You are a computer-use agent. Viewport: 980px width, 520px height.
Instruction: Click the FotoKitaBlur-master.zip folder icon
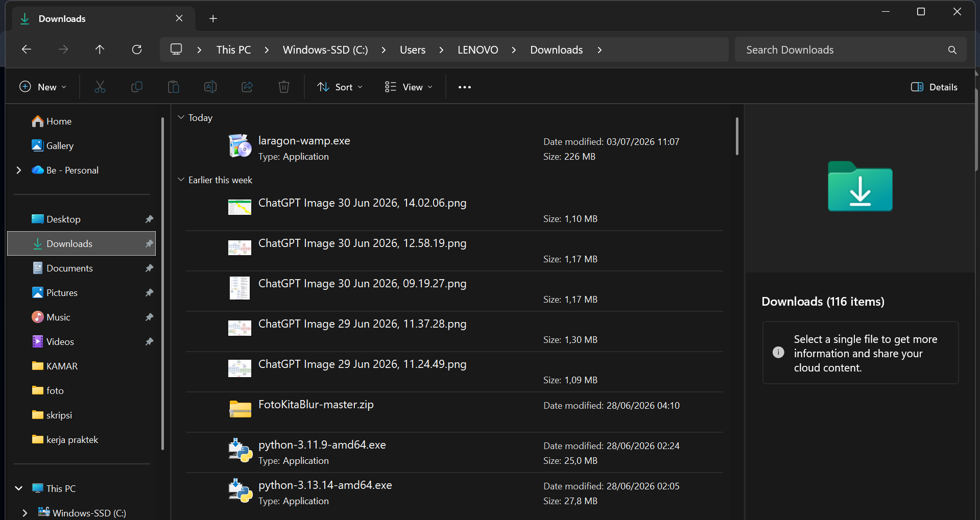(240, 409)
